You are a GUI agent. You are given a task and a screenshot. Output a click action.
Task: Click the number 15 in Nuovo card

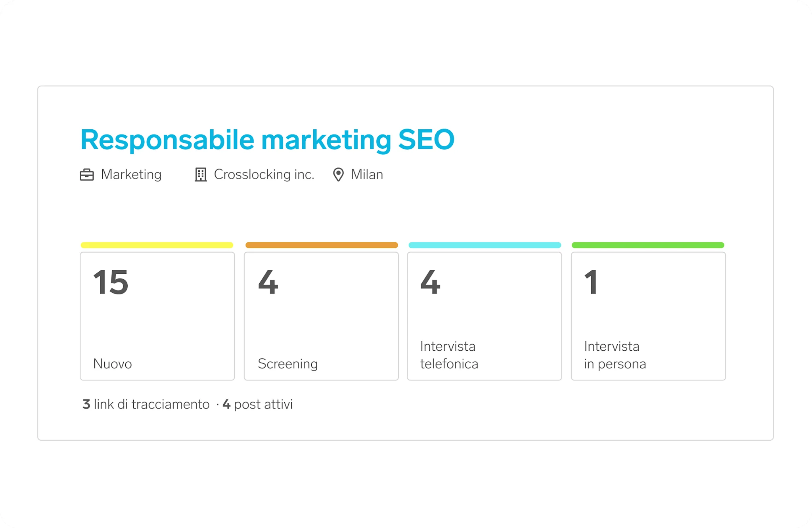(111, 282)
